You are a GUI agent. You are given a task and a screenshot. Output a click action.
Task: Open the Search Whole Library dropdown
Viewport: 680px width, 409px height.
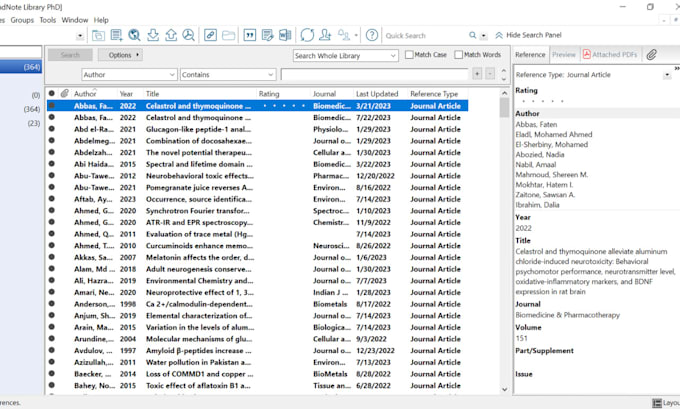pyautogui.click(x=346, y=56)
